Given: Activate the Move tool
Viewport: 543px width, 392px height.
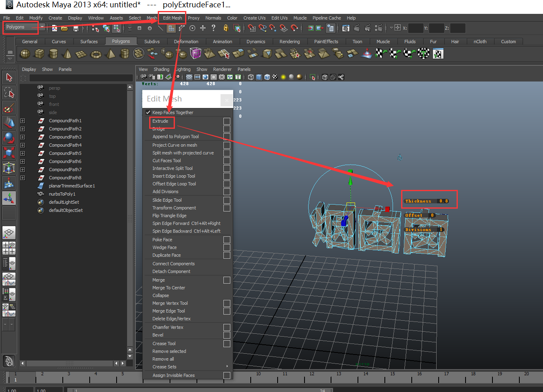Looking at the screenshot, I should 9,123.
